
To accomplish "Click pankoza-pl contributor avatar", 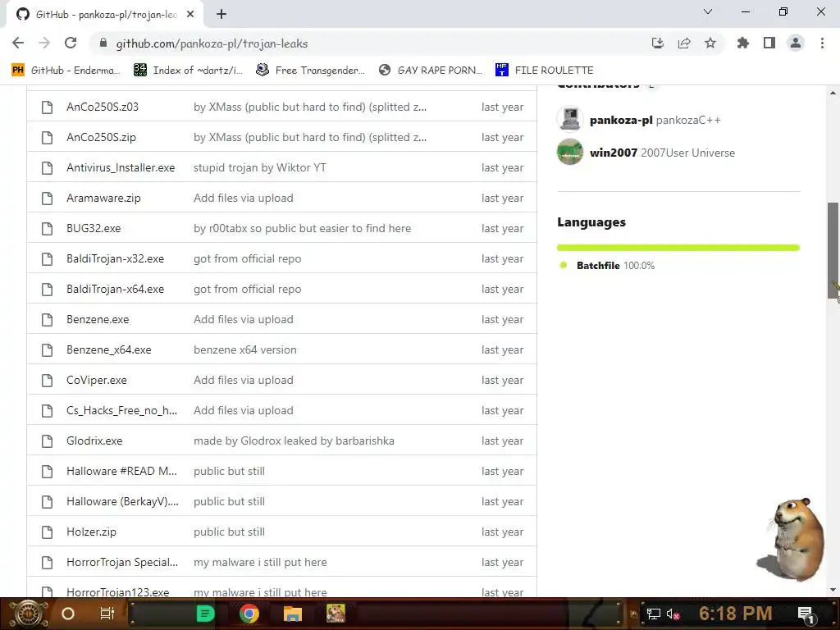I will click(x=570, y=119).
